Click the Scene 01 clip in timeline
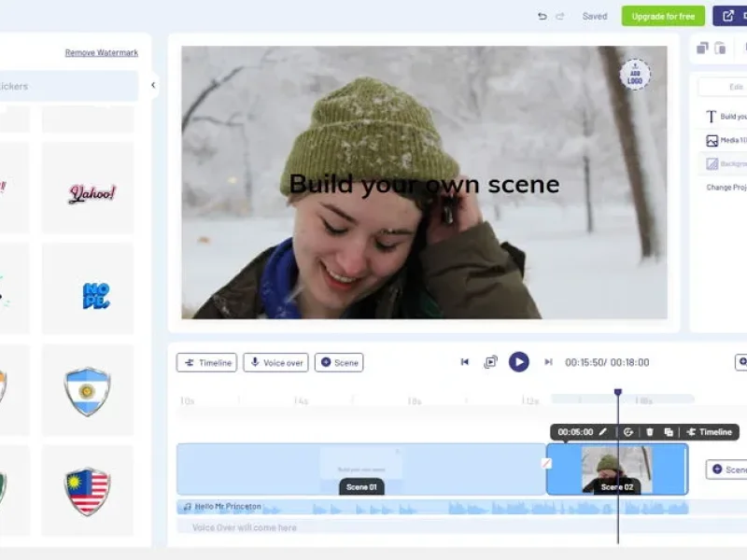The image size is (747, 560). pyautogui.click(x=360, y=468)
